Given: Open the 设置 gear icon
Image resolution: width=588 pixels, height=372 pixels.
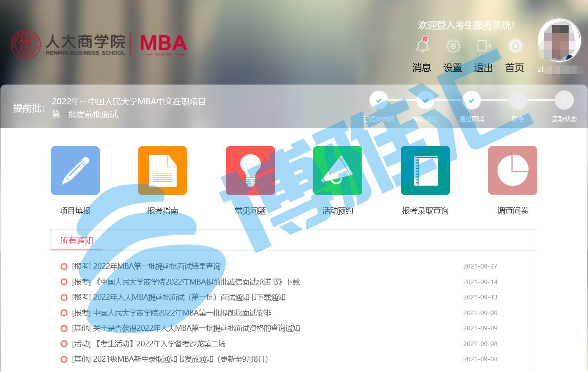Looking at the screenshot, I should pos(453,46).
